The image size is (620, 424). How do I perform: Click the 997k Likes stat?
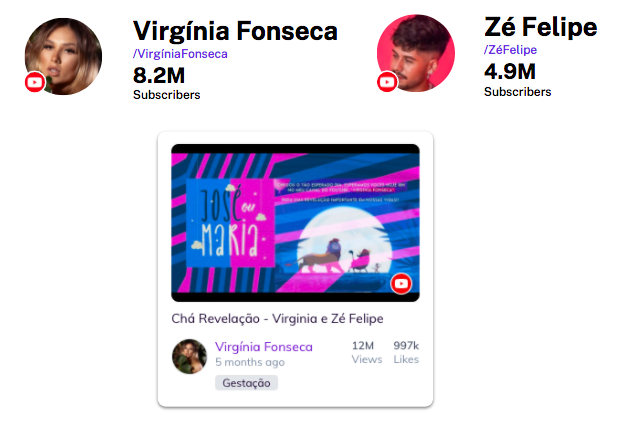point(406,352)
